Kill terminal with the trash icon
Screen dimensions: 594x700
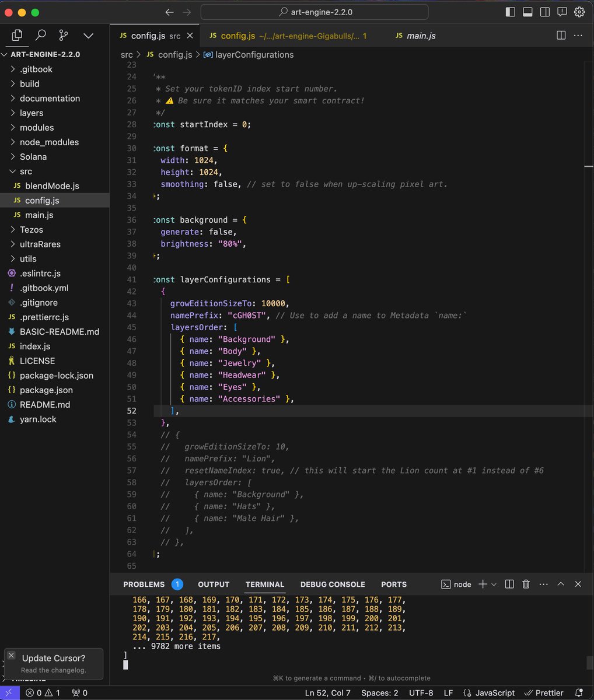click(526, 584)
